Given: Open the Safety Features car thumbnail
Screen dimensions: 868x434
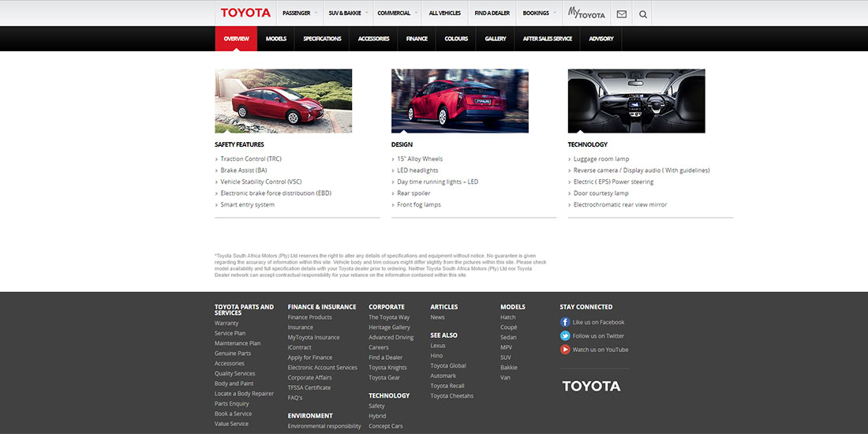Looking at the screenshot, I should 283,101.
